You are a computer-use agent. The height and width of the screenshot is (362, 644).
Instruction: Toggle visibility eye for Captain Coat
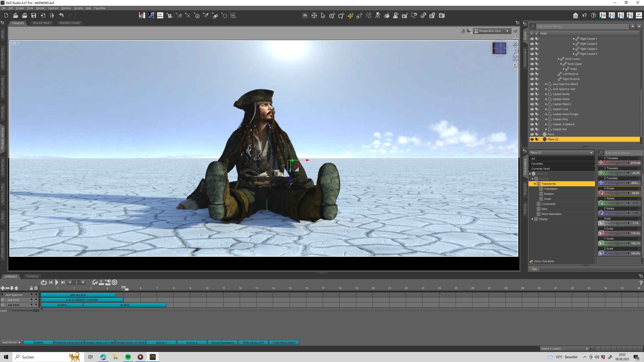(x=532, y=109)
